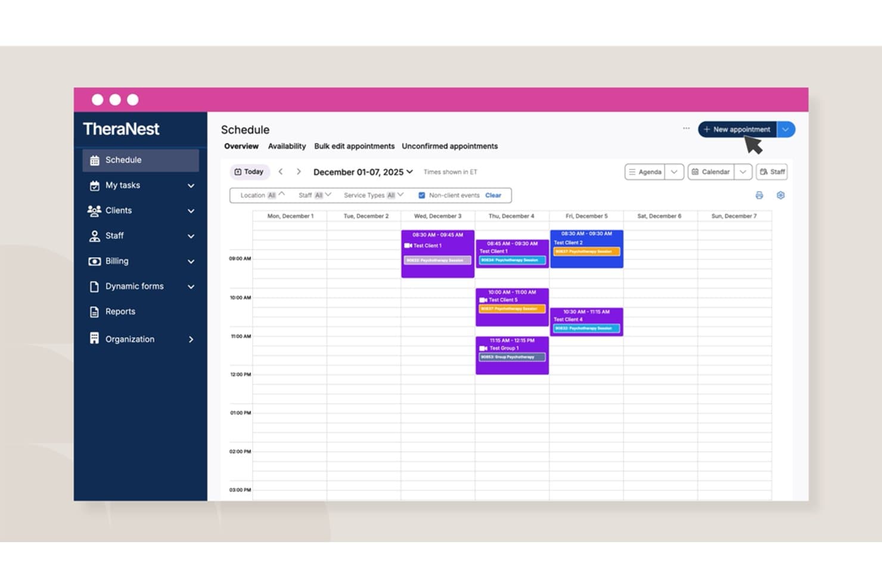Click the Fri, December 5 column header
This screenshot has height=588, width=882.
point(587,216)
